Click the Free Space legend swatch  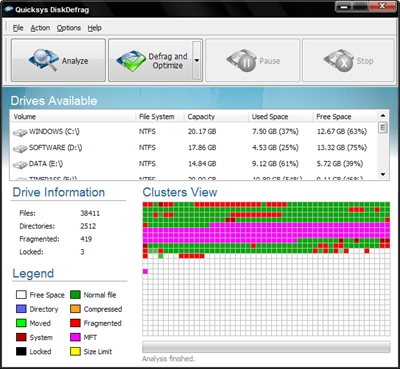coord(21,295)
